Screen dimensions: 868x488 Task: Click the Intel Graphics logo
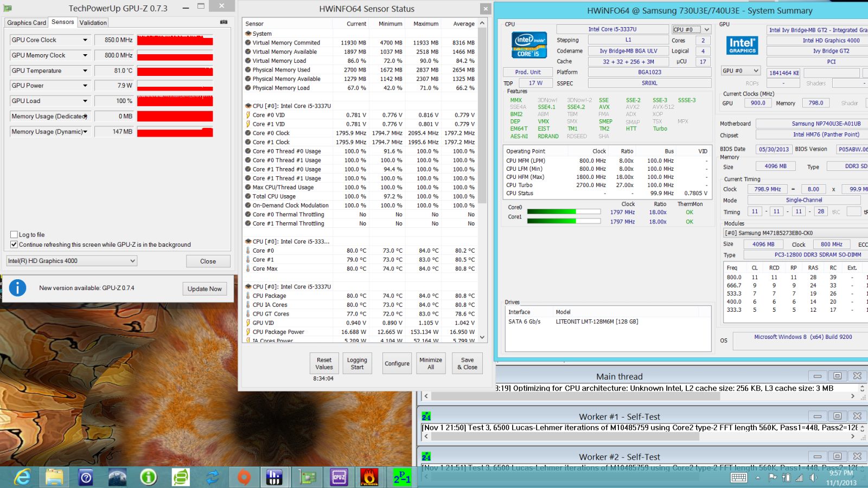point(742,46)
